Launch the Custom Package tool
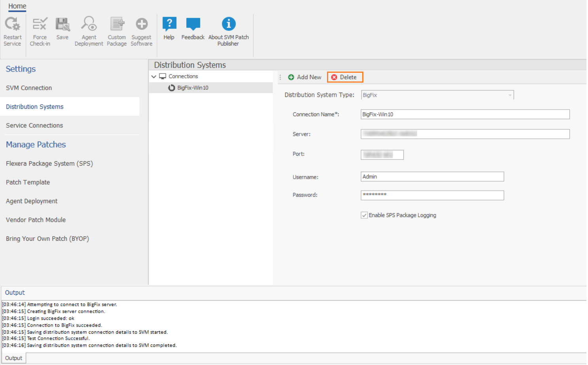This screenshot has height=365, width=588. (x=117, y=25)
